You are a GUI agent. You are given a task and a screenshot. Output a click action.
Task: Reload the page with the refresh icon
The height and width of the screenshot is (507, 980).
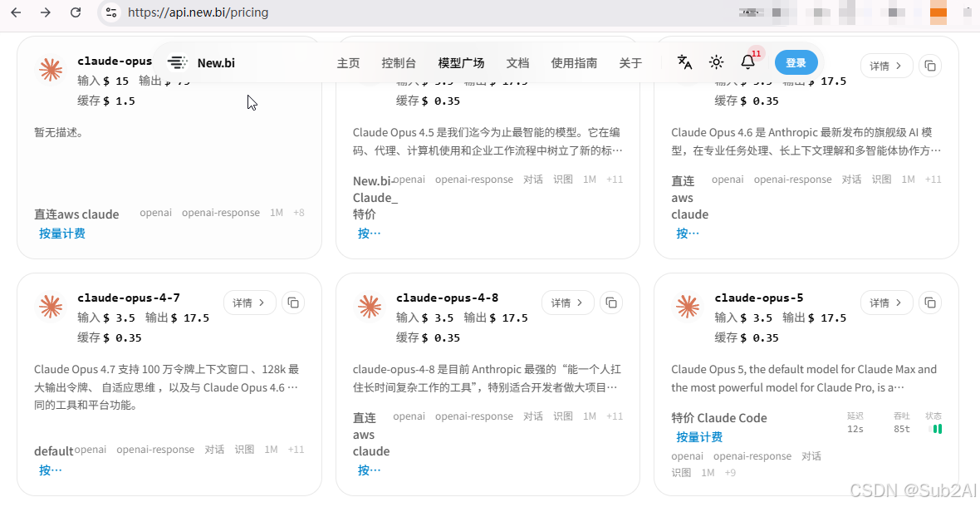click(x=76, y=12)
